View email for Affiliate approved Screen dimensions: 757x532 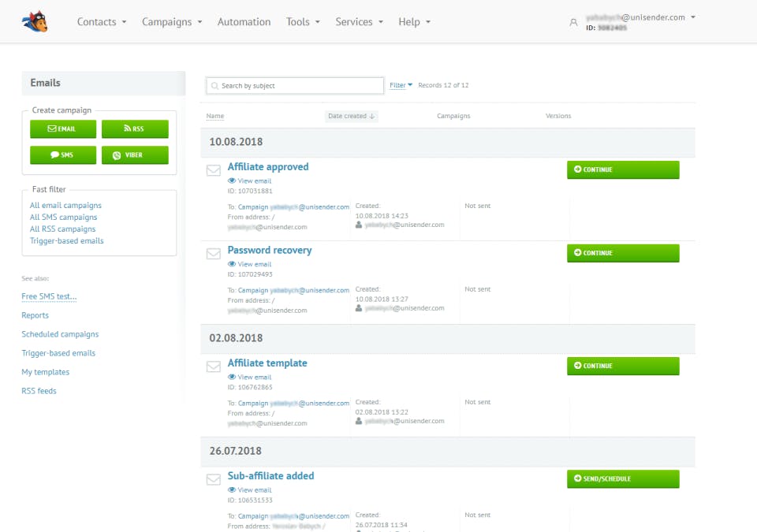[x=250, y=181]
